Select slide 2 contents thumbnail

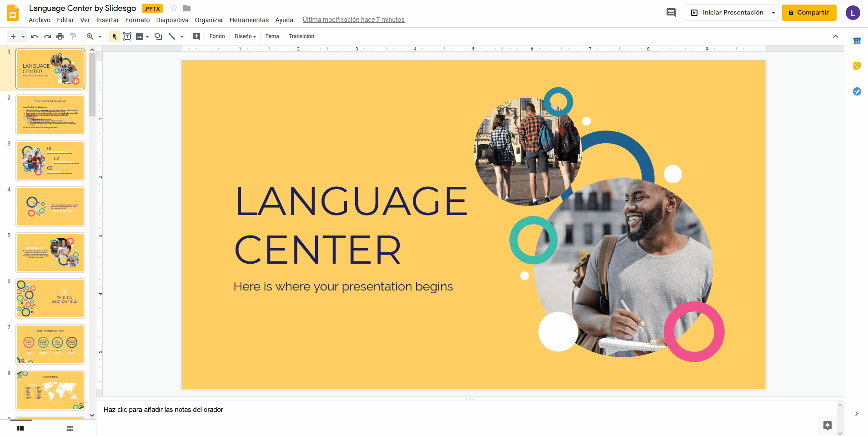50,115
